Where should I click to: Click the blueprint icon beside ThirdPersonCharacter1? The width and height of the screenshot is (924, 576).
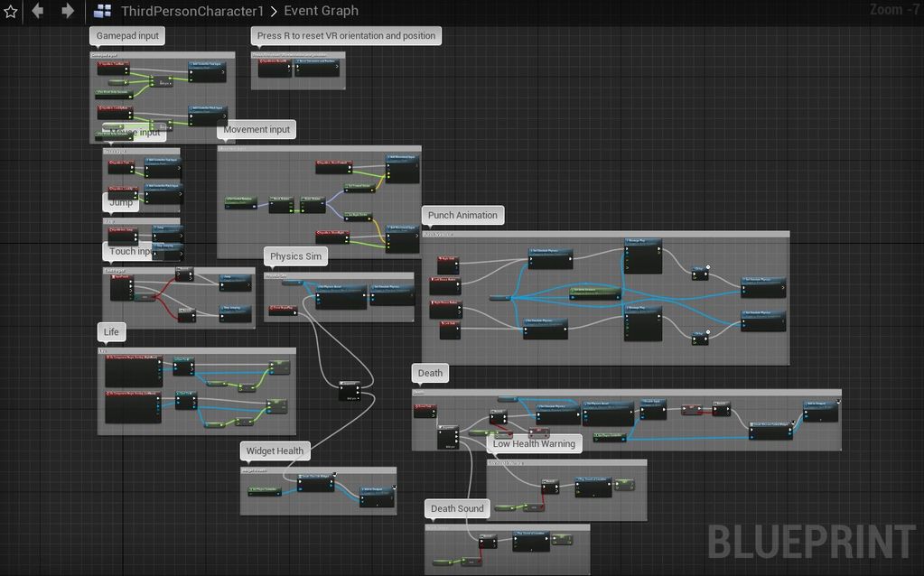103,11
